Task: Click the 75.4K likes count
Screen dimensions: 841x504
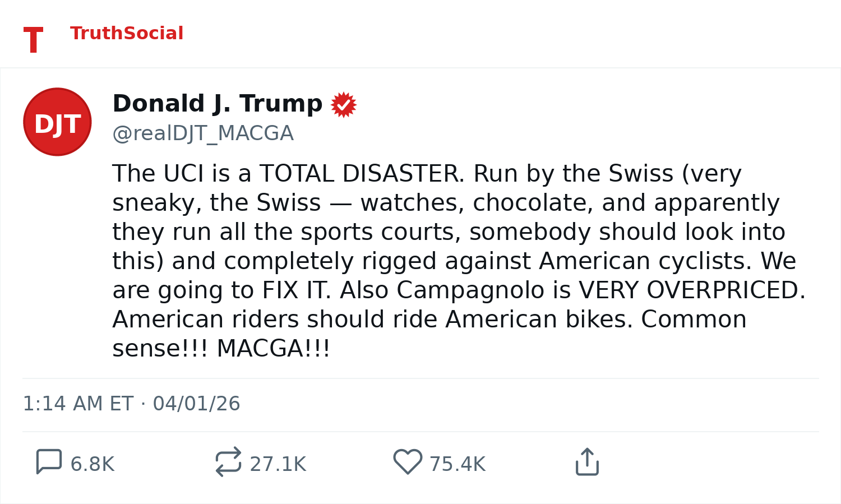Action: pos(458,465)
